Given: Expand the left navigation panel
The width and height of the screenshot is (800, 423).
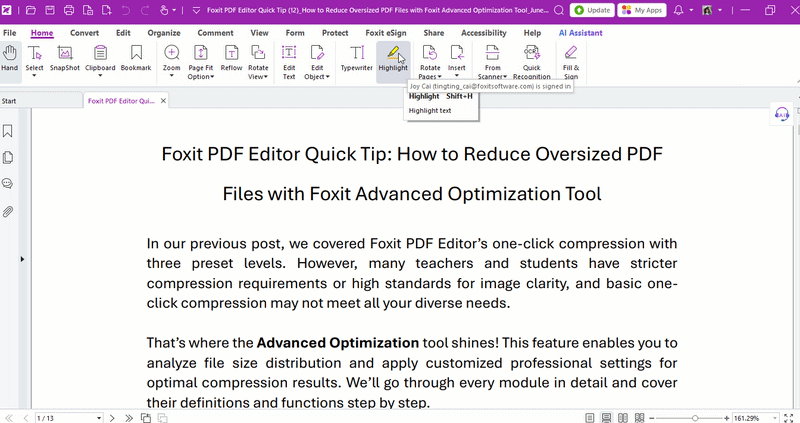Looking at the screenshot, I should coord(22,259).
